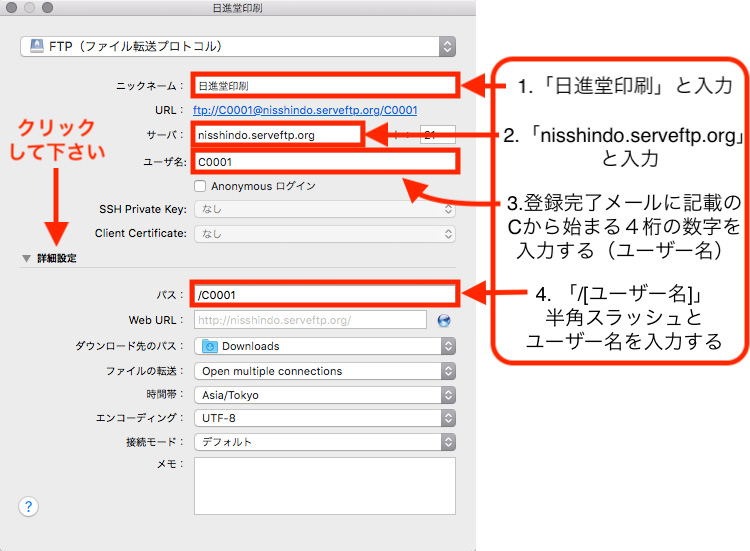Open the Open multiple connections transfer dropdown
Screen dimensions: 750x551
pyautogui.click(x=325, y=371)
